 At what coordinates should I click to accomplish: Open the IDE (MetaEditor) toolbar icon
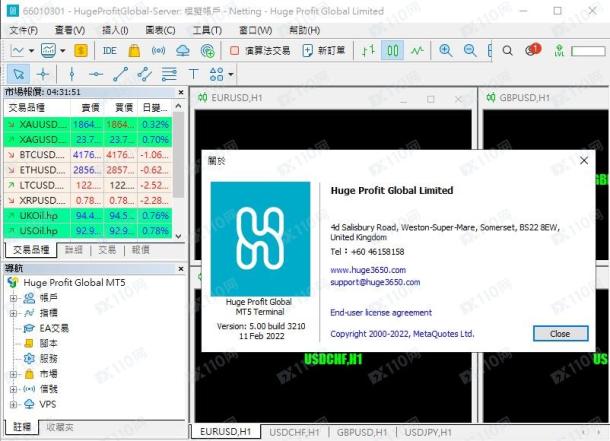pyautogui.click(x=110, y=51)
